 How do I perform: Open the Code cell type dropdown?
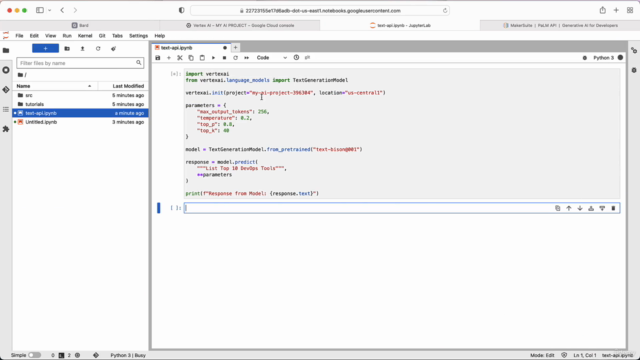click(271, 58)
